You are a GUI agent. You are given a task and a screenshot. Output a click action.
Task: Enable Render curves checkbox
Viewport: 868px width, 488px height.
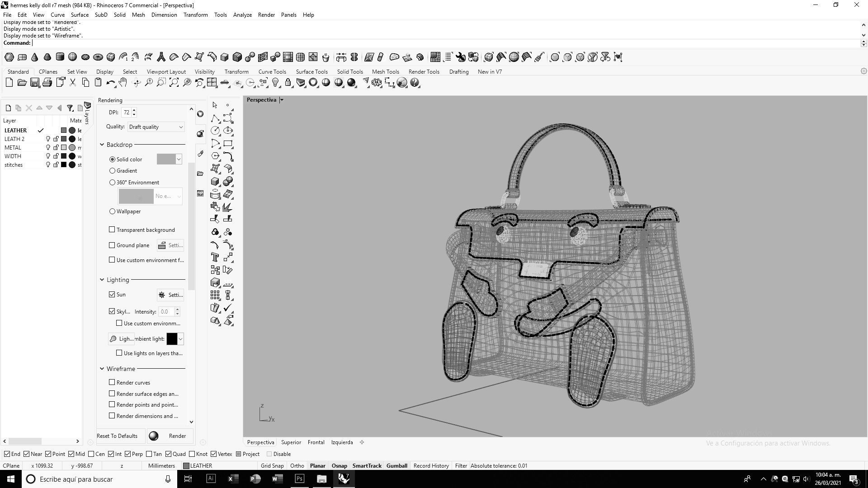point(112,382)
